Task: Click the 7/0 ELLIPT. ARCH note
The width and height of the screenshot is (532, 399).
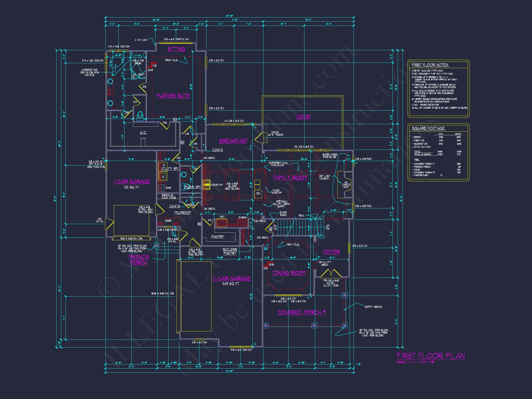Action: click(x=325, y=263)
